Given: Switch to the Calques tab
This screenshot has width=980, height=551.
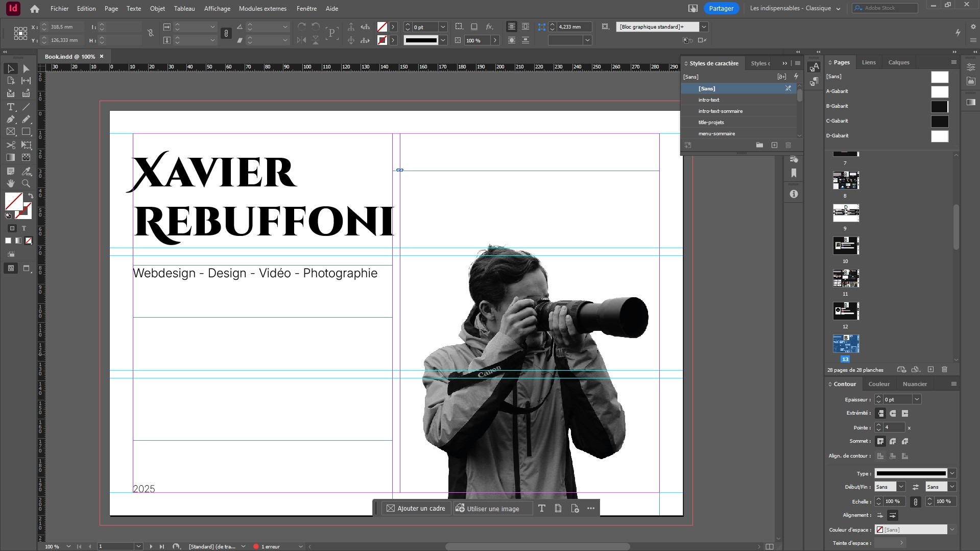Looking at the screenshot, I should point(898,62).
